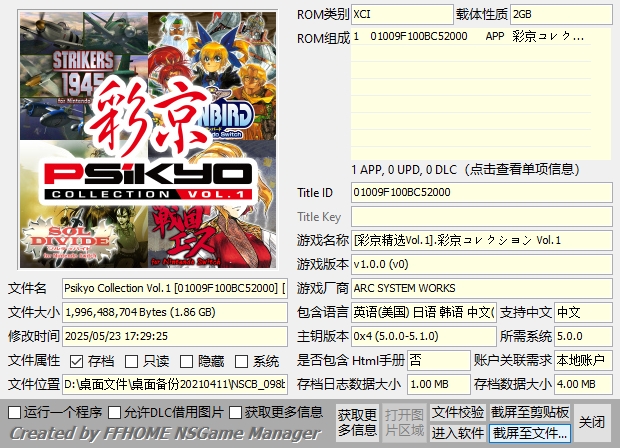Click the 游戏版本 field v1.0.0 (v0)

click(x=482, y=265)
